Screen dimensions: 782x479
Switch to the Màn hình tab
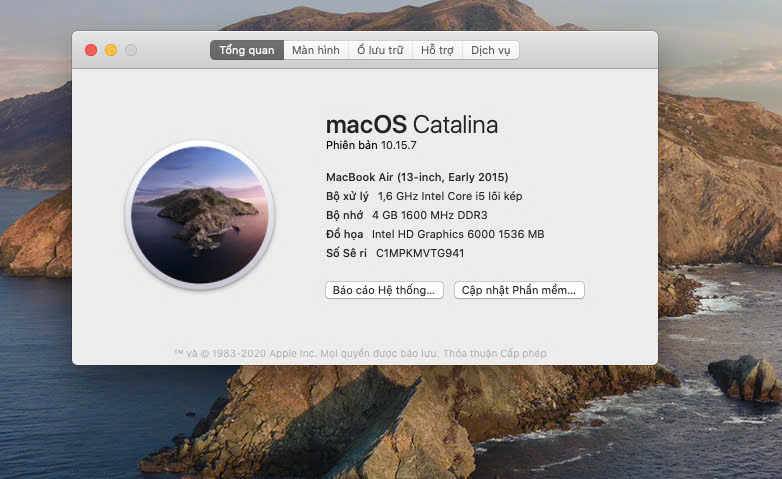point(315,50)
